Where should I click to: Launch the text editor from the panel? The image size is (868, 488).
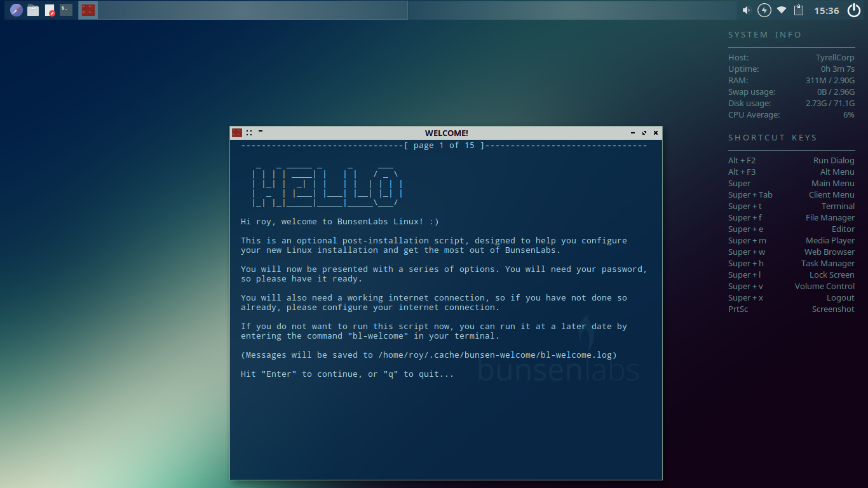pyautogui.click(x=50, y=10)
